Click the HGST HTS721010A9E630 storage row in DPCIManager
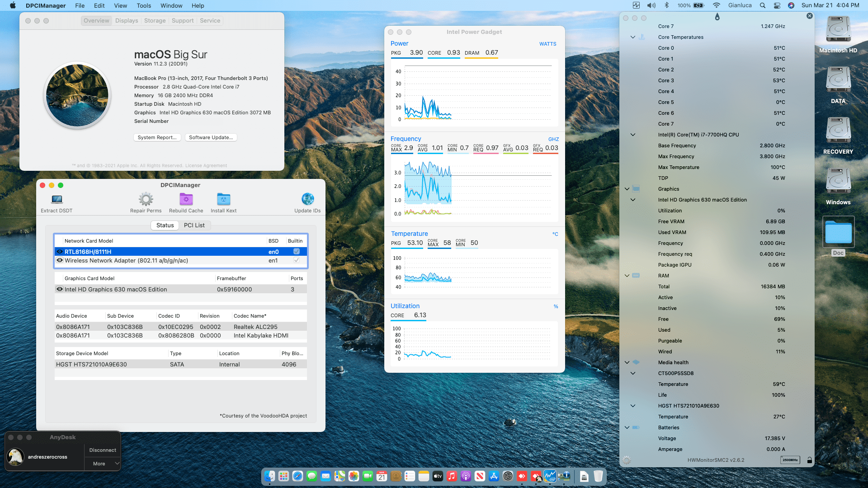 (x=181, y=364)
